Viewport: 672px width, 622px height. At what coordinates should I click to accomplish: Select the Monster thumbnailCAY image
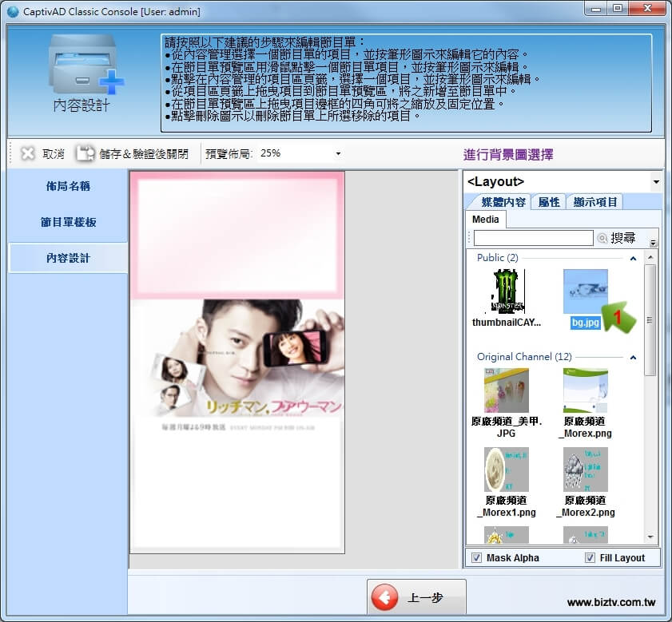click(x=507, y=292)
